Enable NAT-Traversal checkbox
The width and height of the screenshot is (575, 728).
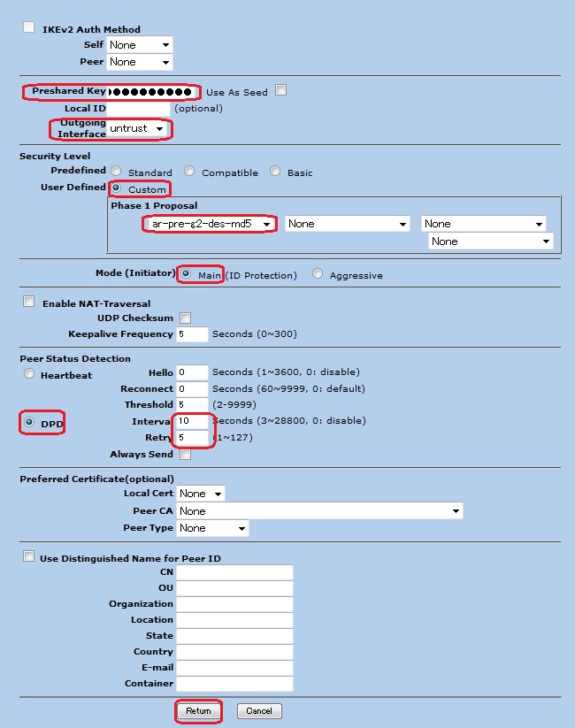[29, 302]
